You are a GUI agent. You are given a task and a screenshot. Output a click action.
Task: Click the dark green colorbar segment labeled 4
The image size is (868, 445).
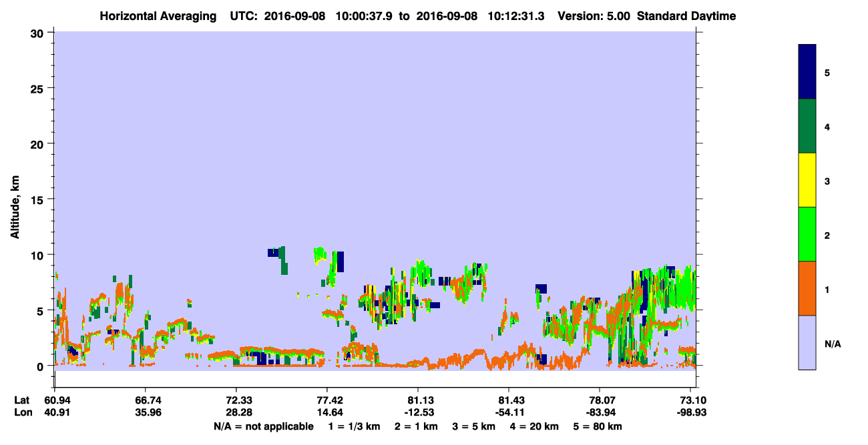807,126
